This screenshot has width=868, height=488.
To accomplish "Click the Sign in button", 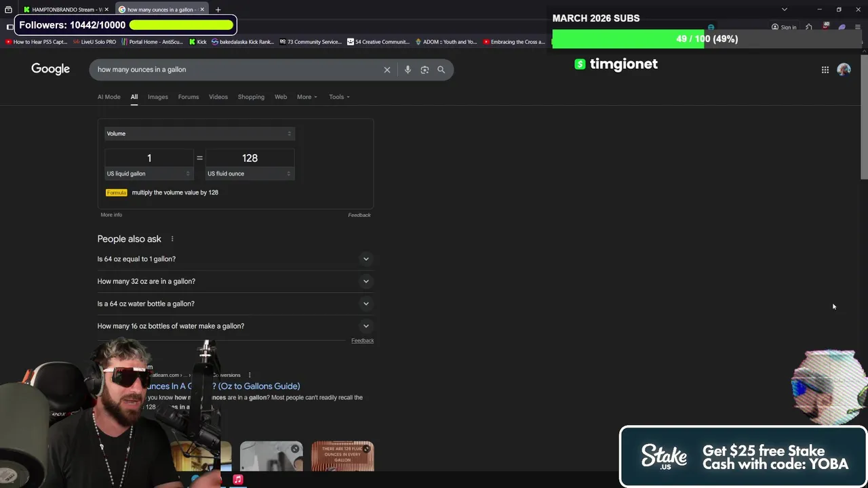I will click(x=784, y=27).
